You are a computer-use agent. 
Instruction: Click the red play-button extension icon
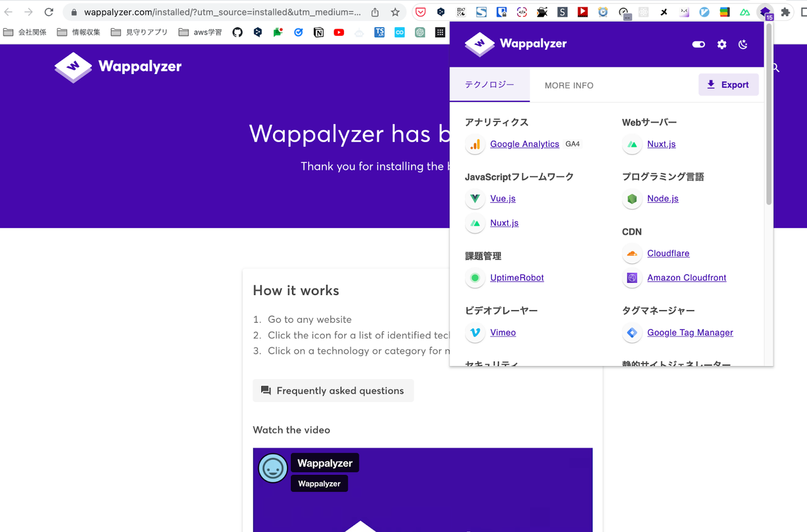583,12
